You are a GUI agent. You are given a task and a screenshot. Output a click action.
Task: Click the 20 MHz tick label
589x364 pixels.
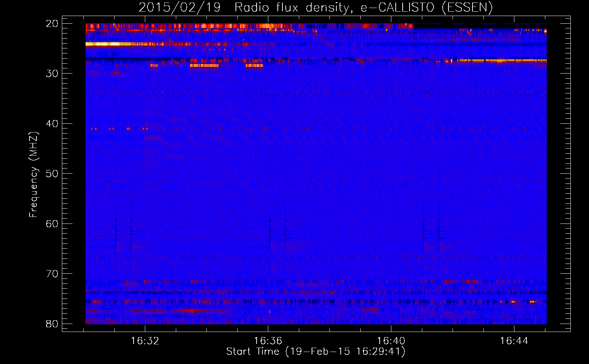point(52,24)
